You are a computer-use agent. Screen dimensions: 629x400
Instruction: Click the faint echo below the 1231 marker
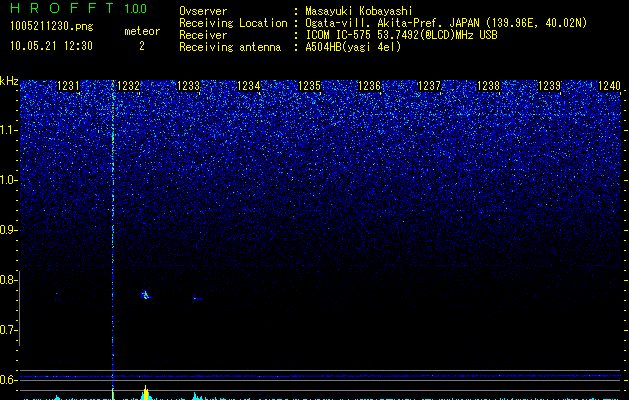point(57,296)
